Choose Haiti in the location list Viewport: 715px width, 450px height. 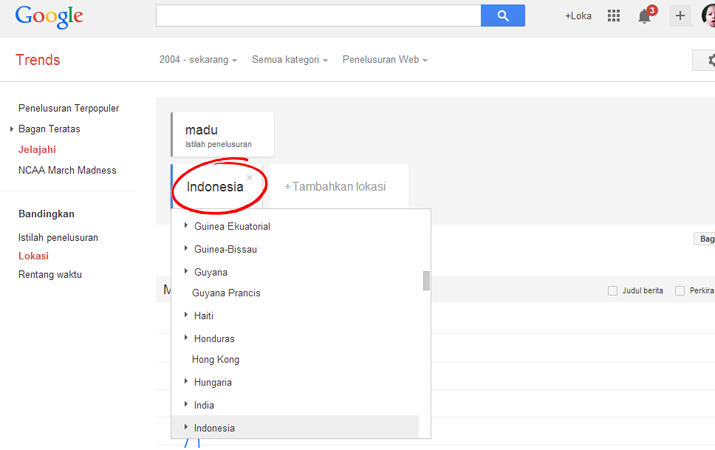pyautogui.click(x=204, y=316)
